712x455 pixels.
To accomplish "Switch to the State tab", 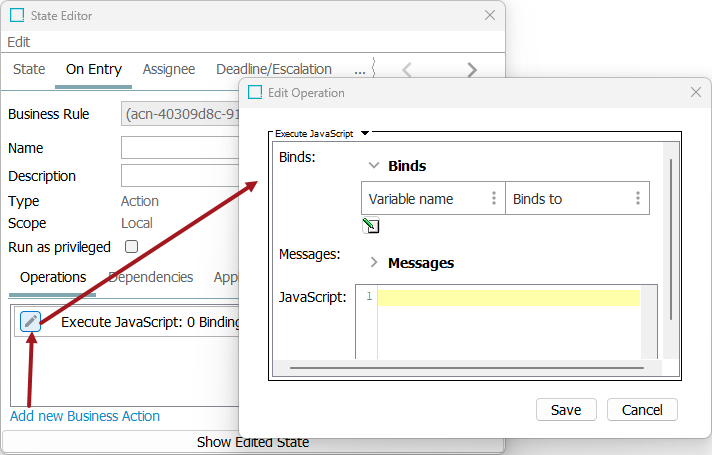I will coord(29,69).
